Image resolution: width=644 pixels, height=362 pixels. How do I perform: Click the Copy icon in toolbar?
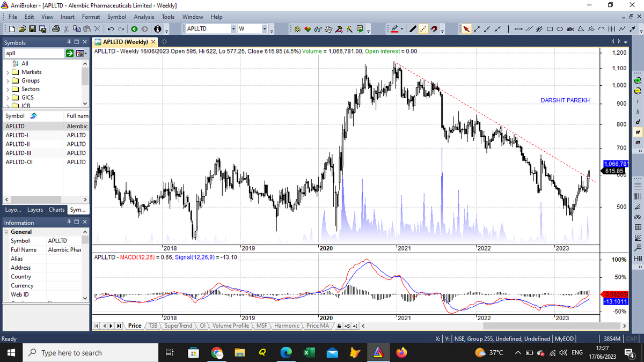(77, 29)
